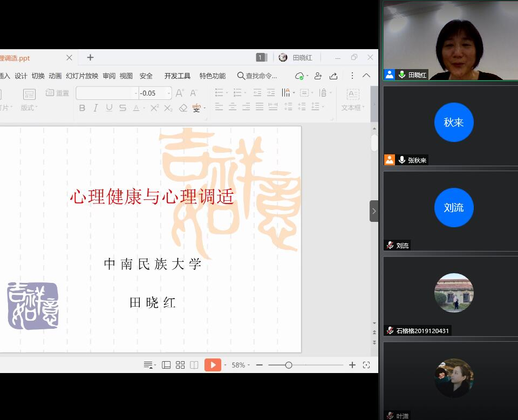Click the cloud sync status icon
This screenshot has width=518, height=420.
[299, 76]
